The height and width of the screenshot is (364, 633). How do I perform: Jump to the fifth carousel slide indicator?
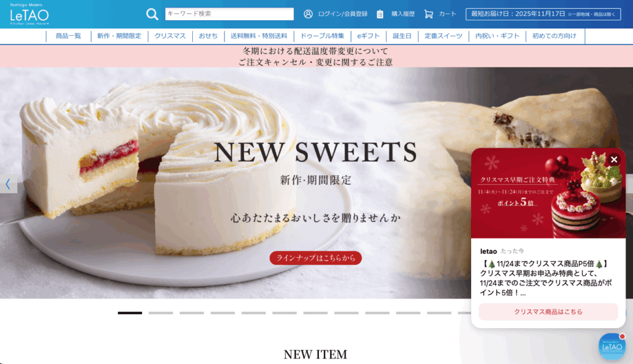pos(253,313)
